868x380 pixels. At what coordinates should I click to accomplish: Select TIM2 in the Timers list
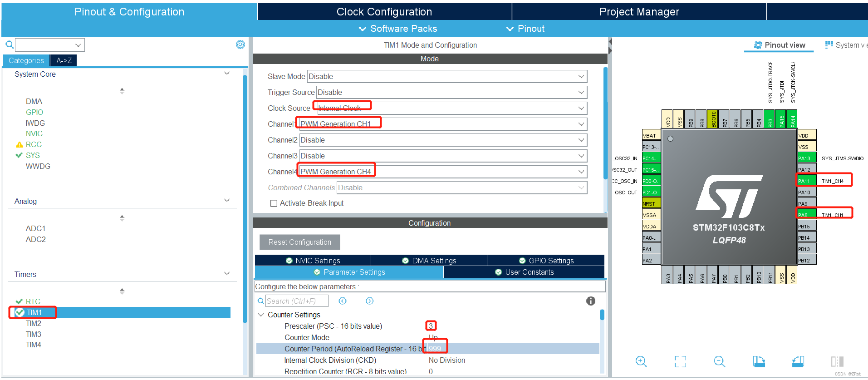(x=34, y=323)
